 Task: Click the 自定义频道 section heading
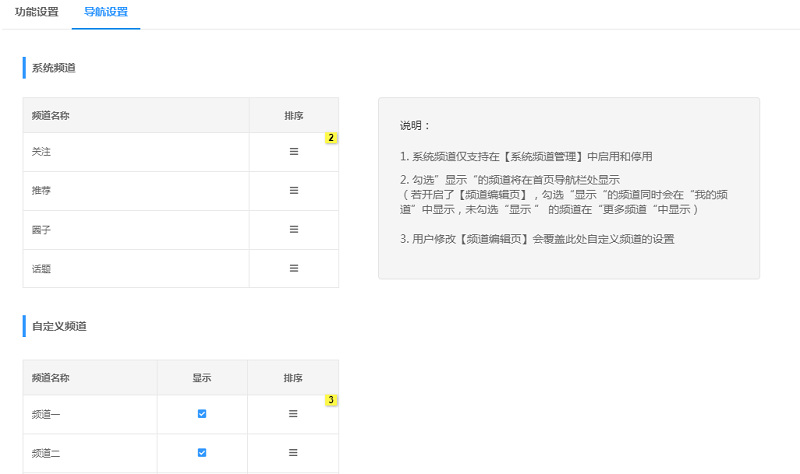pos(59,326)
